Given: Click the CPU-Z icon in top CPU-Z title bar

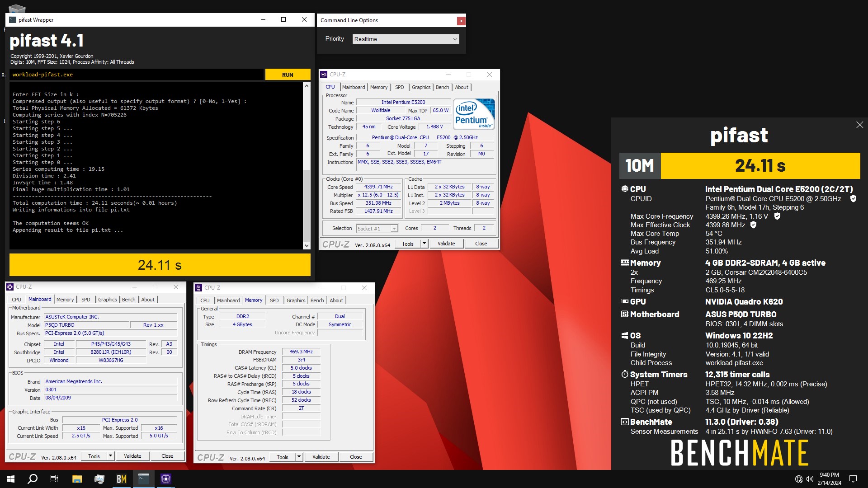Looking at the screenshot, I should 324,75.
